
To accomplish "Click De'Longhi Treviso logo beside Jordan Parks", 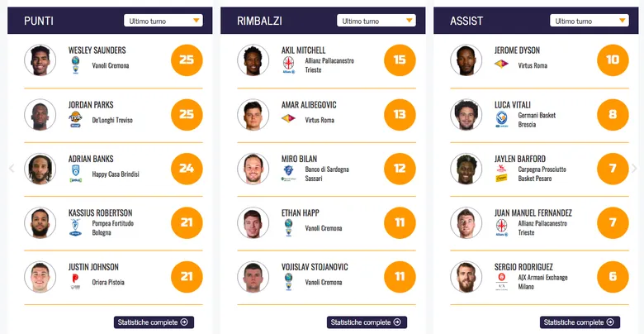I will (75, 120).
